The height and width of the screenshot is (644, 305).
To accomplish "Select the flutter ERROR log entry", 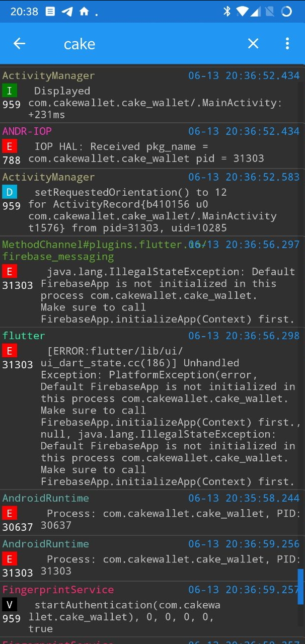I will click(x=151, y=408).
